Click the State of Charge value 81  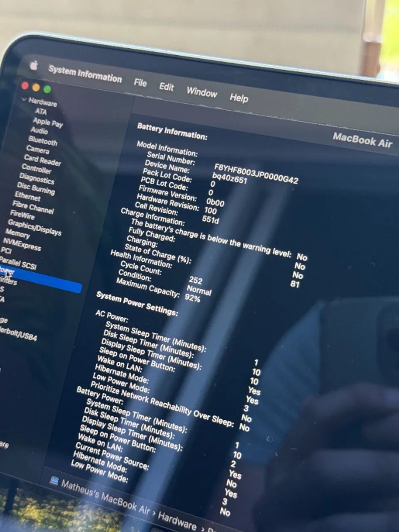point(295,284)
